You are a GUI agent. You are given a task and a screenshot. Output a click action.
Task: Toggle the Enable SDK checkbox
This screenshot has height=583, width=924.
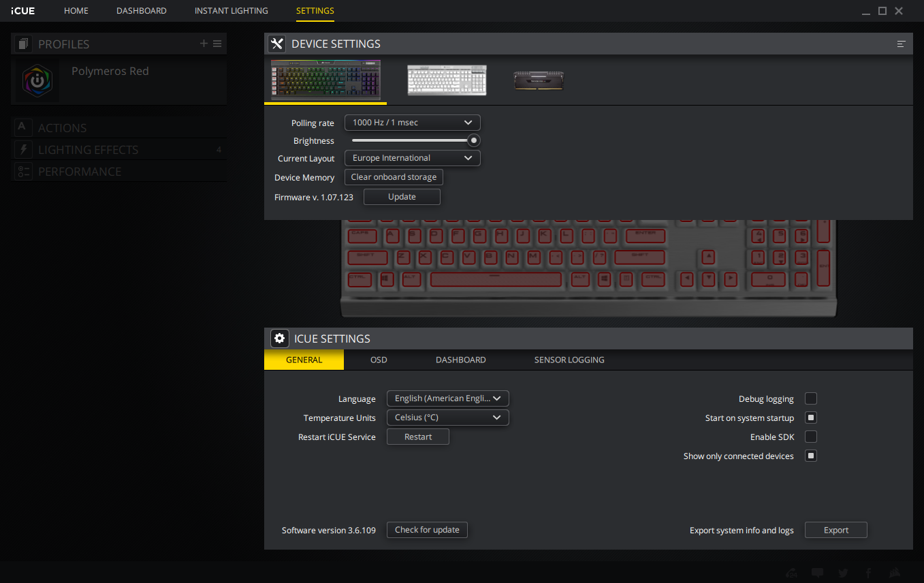tap(811, 437)
